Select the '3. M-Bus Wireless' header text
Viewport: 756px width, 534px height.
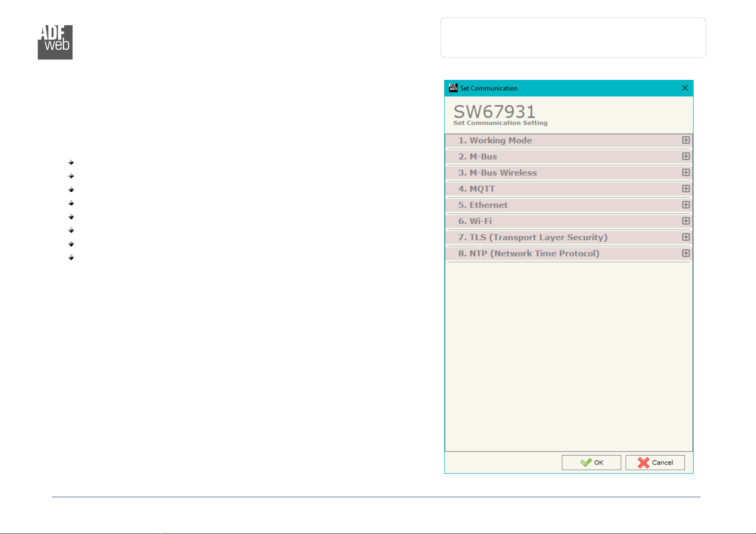click(497, 173)
